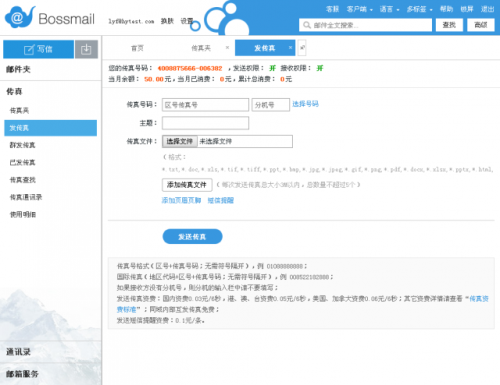Select the 发传真 tab

pos(265,48)
